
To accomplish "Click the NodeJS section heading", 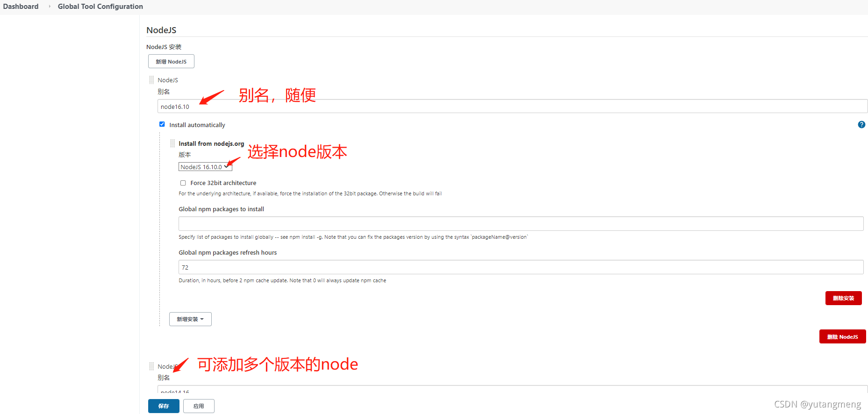I will coord(161,30).
